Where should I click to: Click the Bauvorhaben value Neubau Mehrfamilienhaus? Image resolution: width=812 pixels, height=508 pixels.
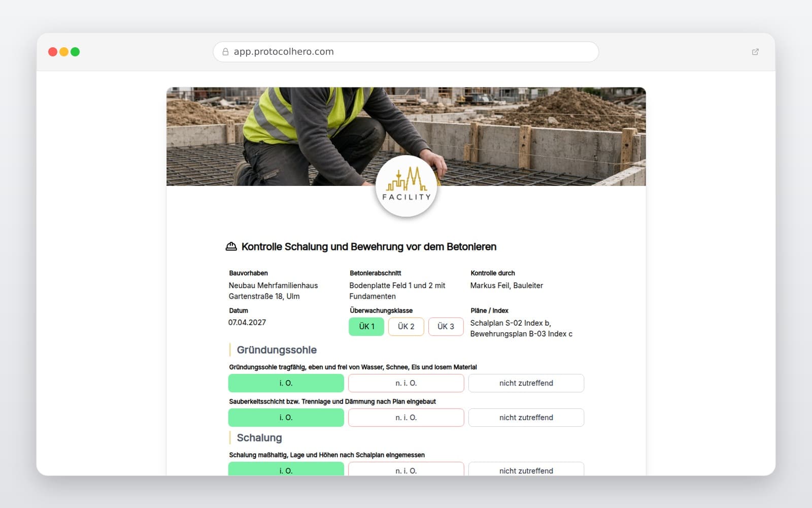[x=273, y=291]
